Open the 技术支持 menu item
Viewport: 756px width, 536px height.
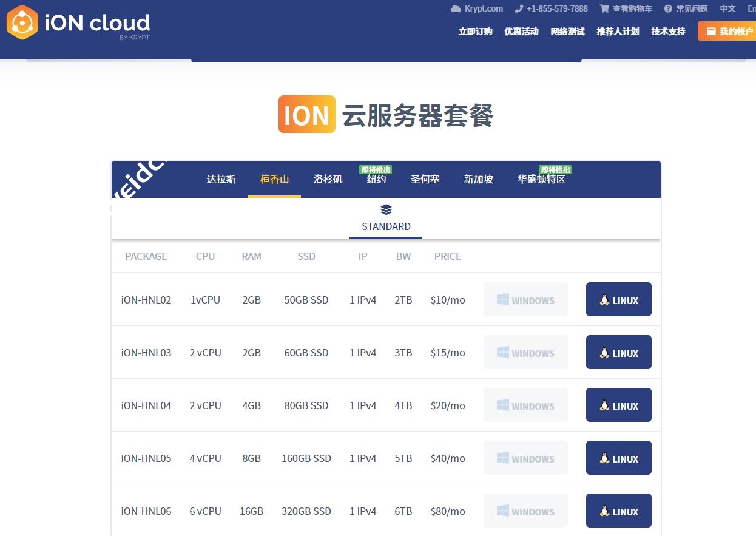coord(668,32)
